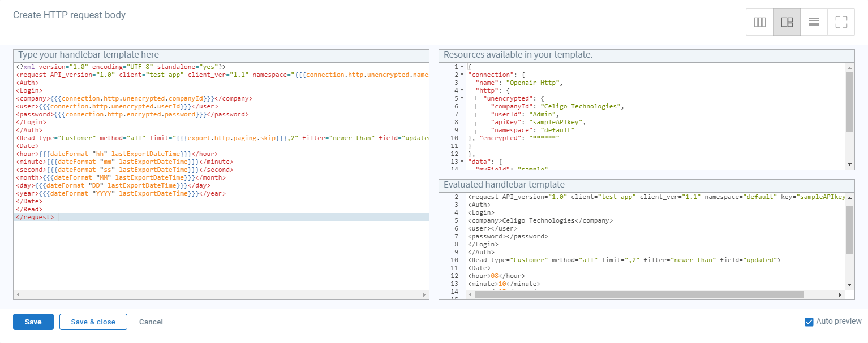The height and width of the screenshot is (343, 868).
Task: Click the Save button
Action: [33, 322]
